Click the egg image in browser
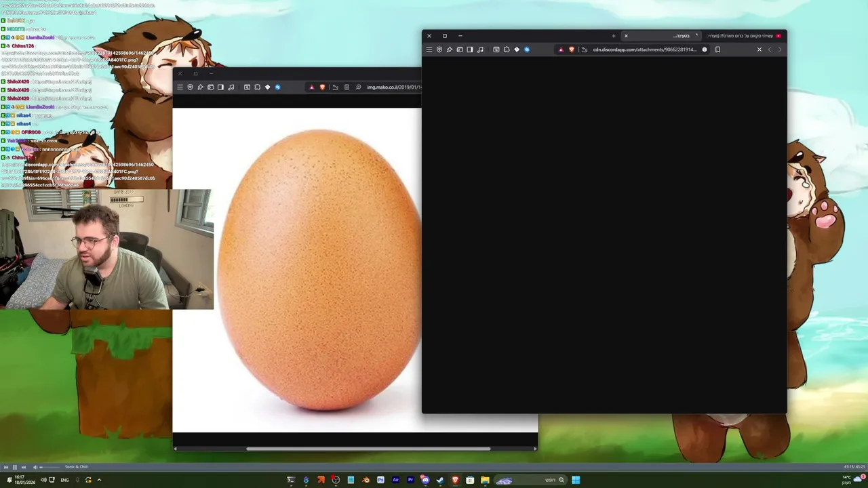Viewport: 868px width, 488px height. click(x=319, y=270)
